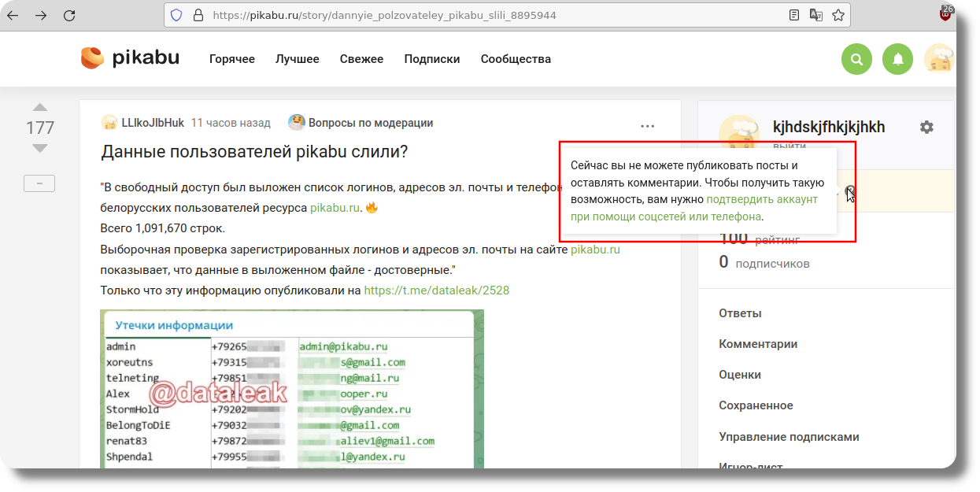
Task: Open Комментарии in the sidebar
Action: coord(758,344)
